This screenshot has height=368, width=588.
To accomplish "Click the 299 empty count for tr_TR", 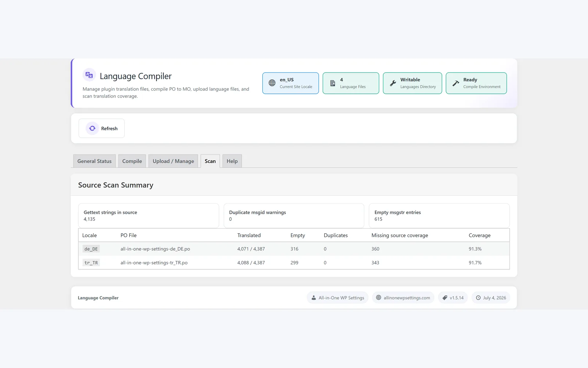I will tap(294, 263).
